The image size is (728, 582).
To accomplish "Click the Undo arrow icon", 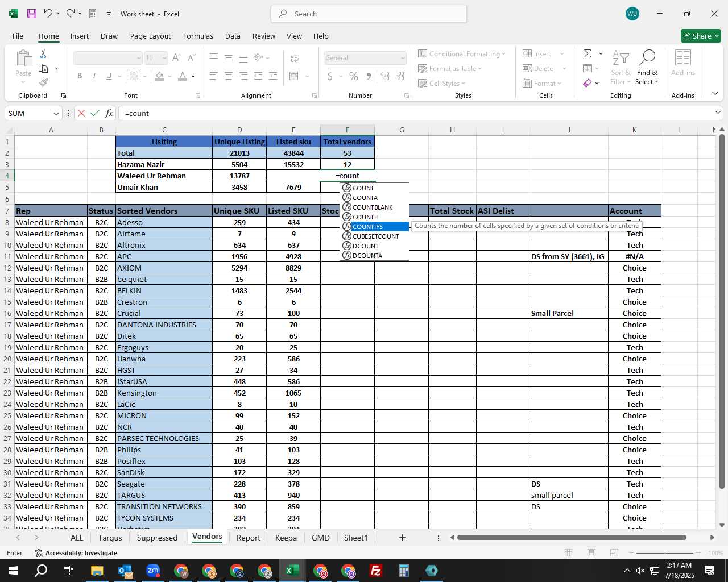I will [48, 14].
